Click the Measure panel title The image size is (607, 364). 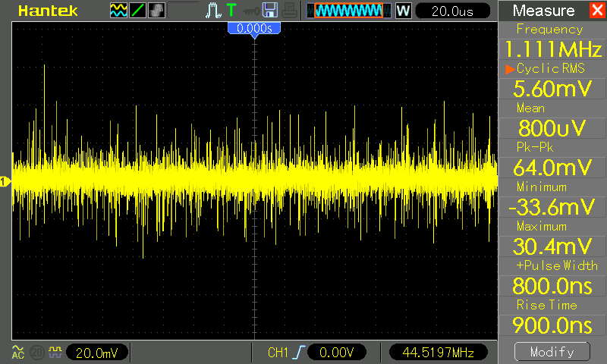tap(543, 11)
